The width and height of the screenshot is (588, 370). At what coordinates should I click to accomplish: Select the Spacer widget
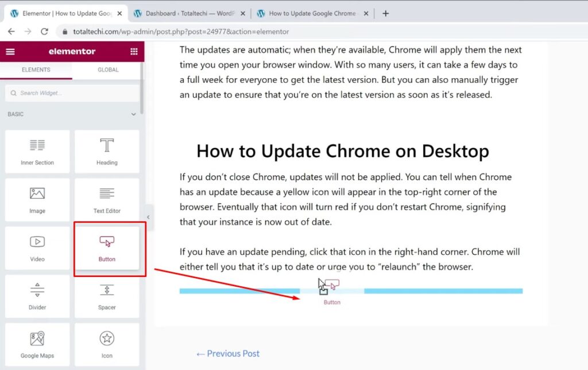click(107, 296)
